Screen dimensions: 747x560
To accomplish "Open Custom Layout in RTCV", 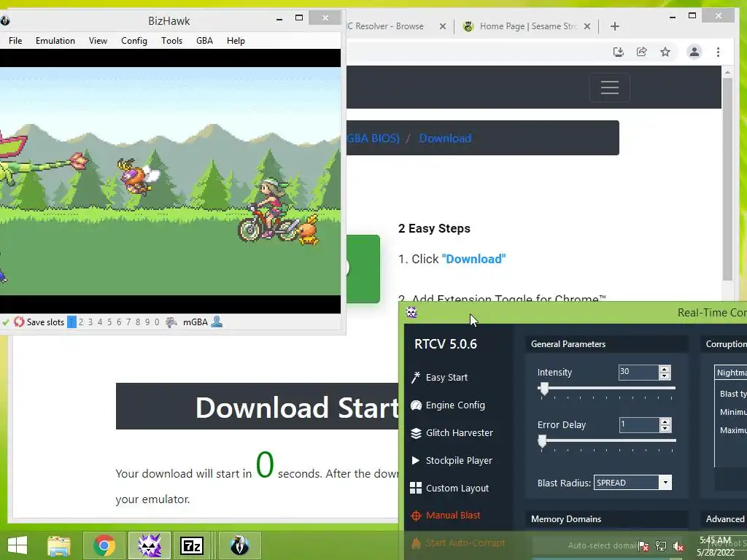I will pos(449,488).
